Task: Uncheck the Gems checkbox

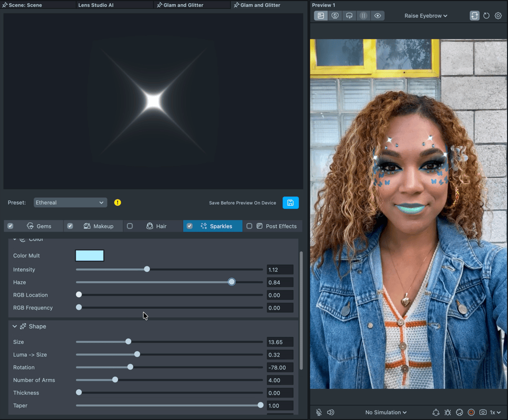Action: [x=10, y=226]
